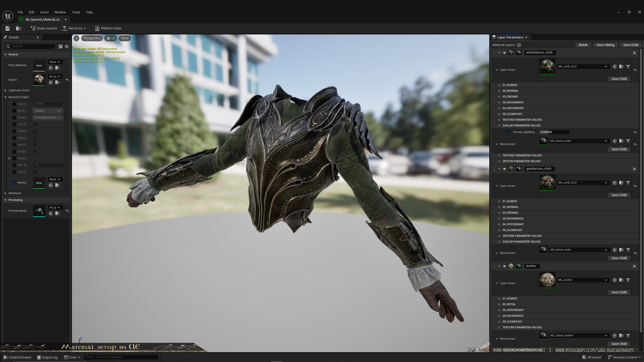Image resolution: width=644 pixels, height=362 pixels.
Task: Browse to whiteSleeve_cloth ML_cloth_OLD asset
Action: pyautogui.click(x=621, y=67)
